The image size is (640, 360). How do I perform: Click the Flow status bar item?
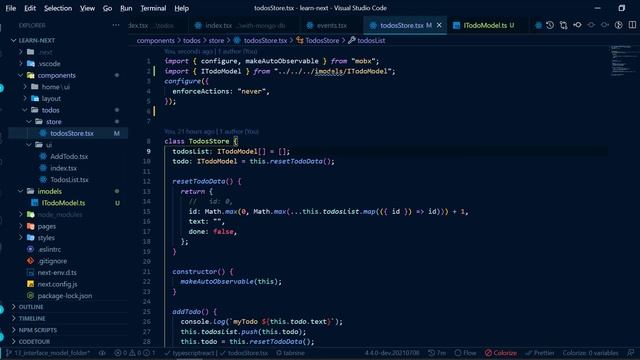465,353
